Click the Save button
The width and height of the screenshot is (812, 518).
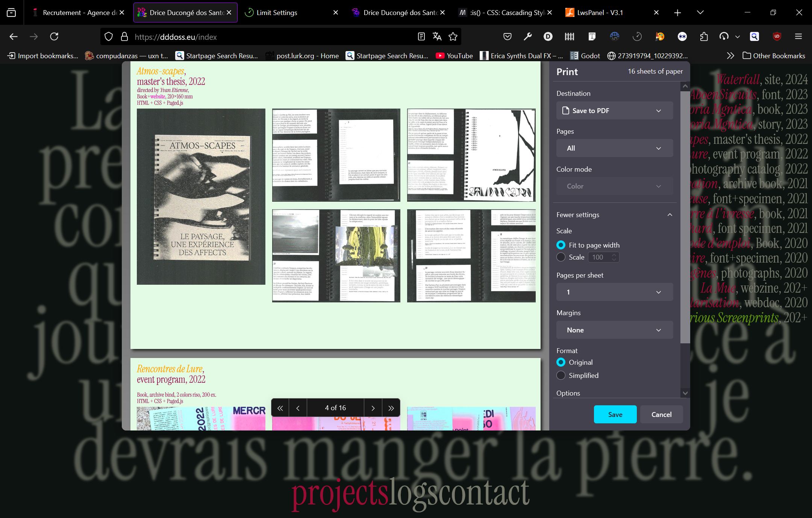tap(615, 414)
